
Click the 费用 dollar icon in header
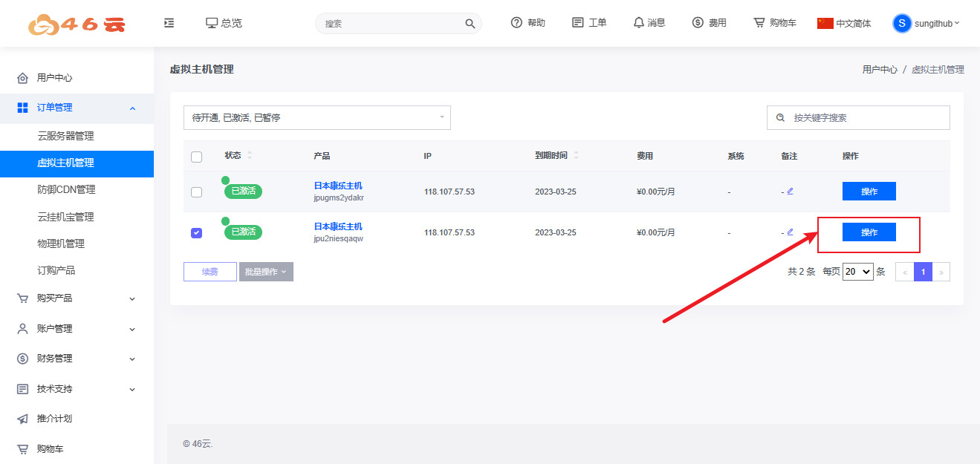[698, 23]
